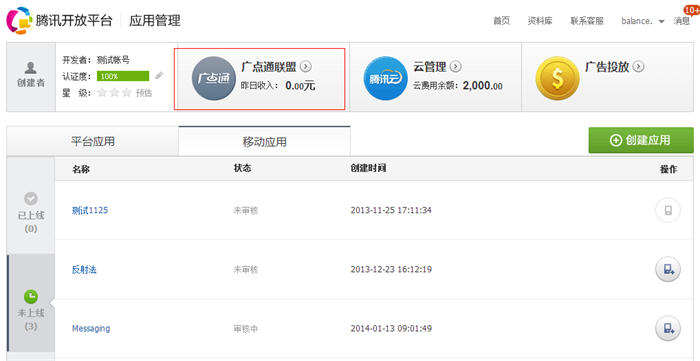Click the green 创建应用 button
Viewport: 700px width, 361px height.
pyautogui.click(x=641, y=140)
